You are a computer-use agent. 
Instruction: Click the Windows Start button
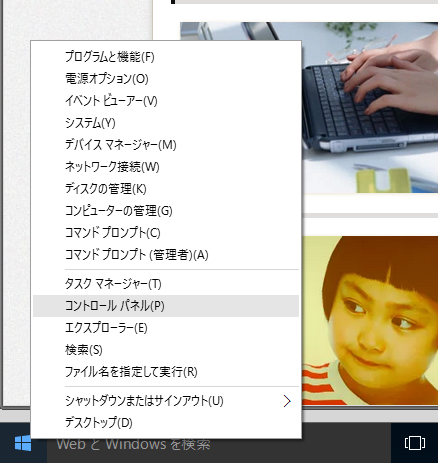coord(23,444)
